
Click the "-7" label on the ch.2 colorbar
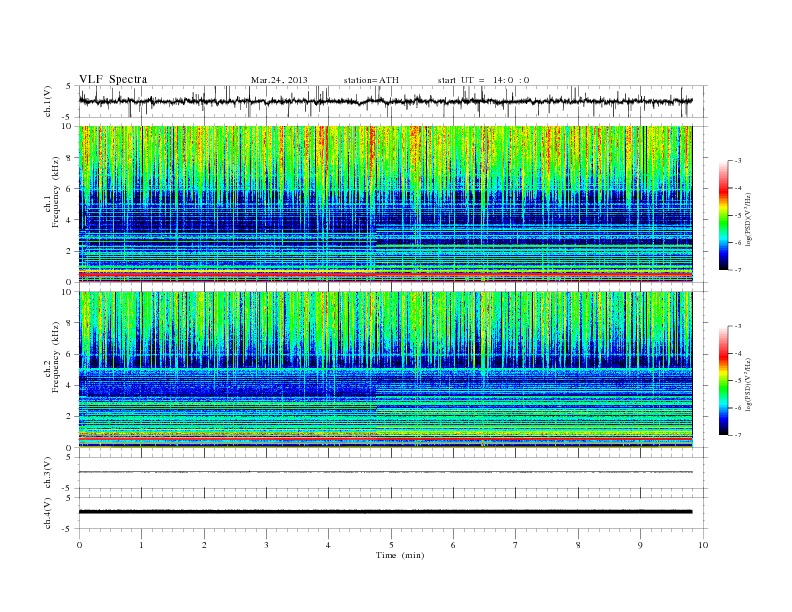737,435
